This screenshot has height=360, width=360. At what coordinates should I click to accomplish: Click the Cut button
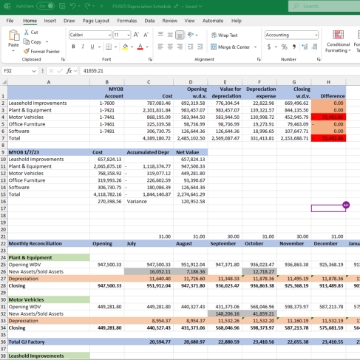(x=31, y=32)
